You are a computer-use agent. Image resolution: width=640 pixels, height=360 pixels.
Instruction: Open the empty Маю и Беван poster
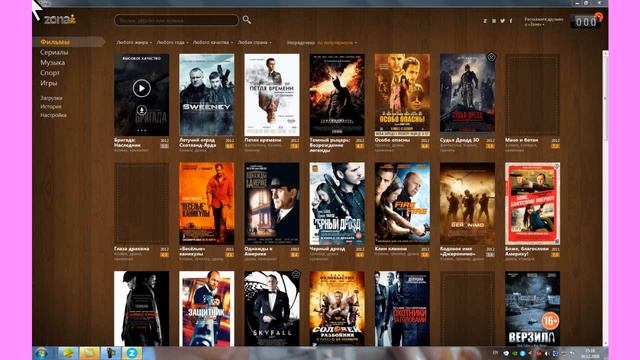tap(533, 95)
